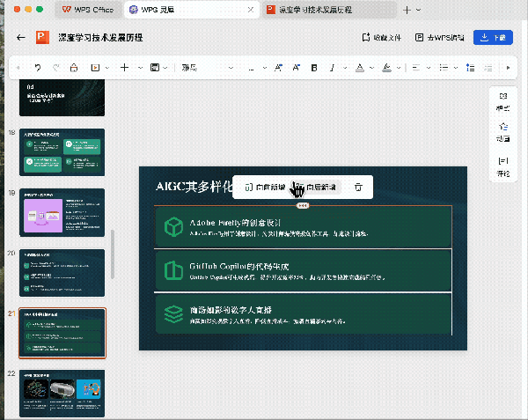
Task: Toggle italic formatting
Action: (332, 68)
